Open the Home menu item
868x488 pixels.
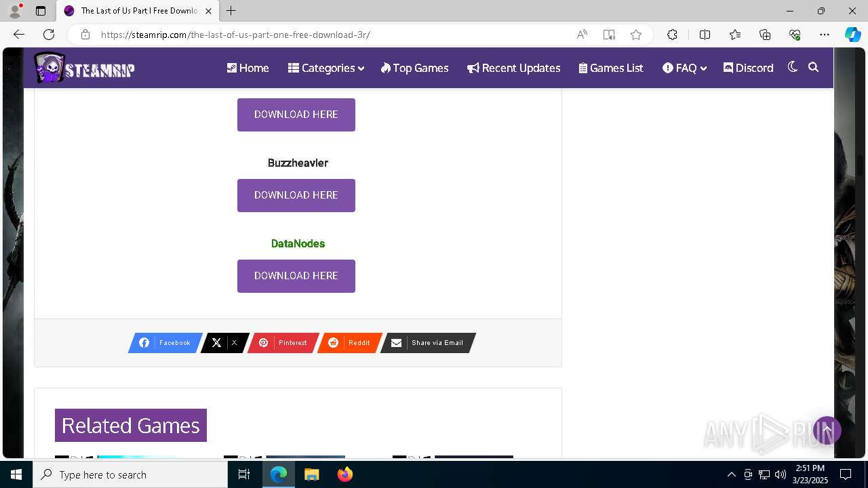[248, 68]
